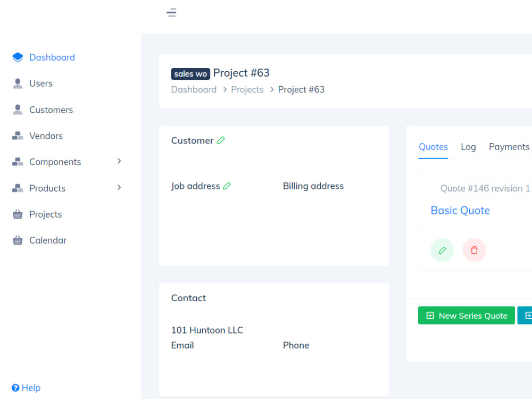Open the Help link
Image resolution: width=532 pixels, height=399 pixels.
click(31, 388)
